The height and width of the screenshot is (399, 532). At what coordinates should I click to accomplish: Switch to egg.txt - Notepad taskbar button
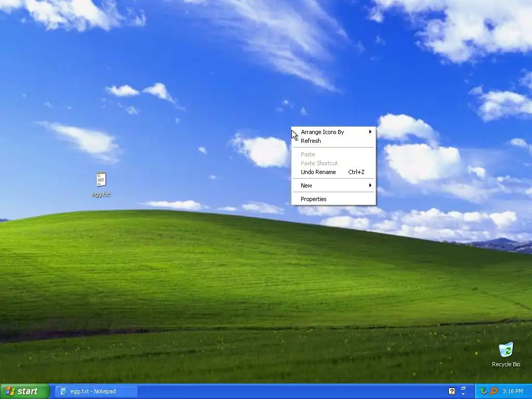click(x=96, y=391)
